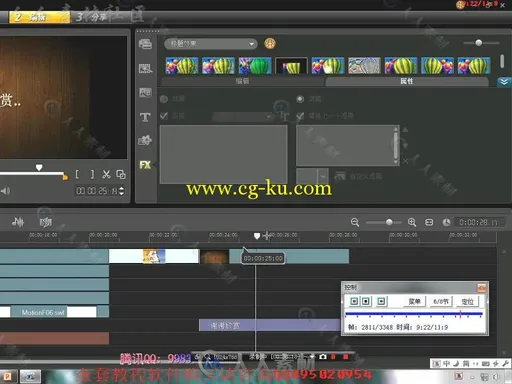Select the Transition library icon
The height and width of the screenshot is (384, 512).
(145, 92)
